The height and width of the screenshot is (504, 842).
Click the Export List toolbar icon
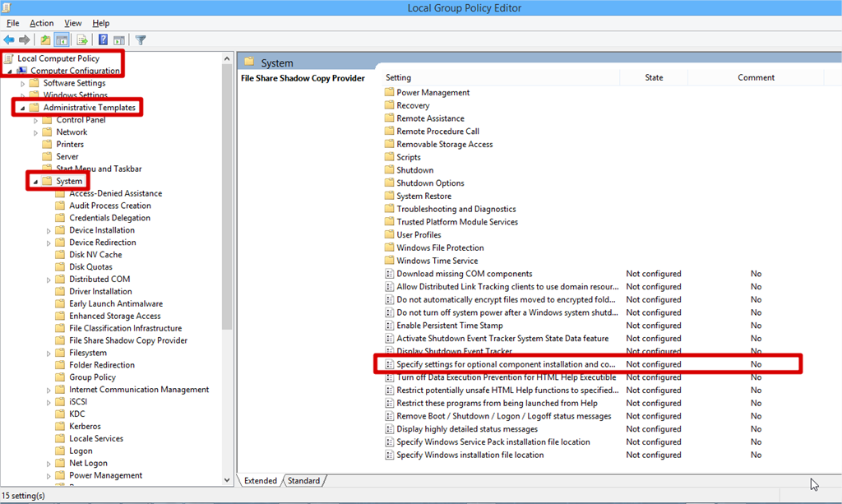click(x=82, y=39)
